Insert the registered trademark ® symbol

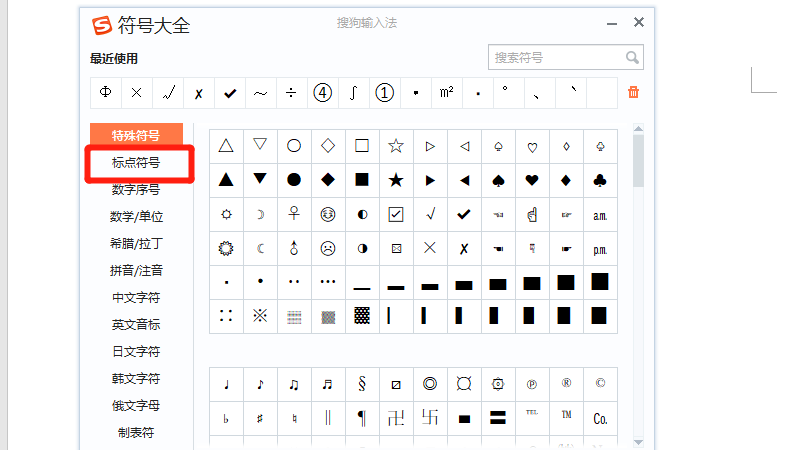coord(566,383)
